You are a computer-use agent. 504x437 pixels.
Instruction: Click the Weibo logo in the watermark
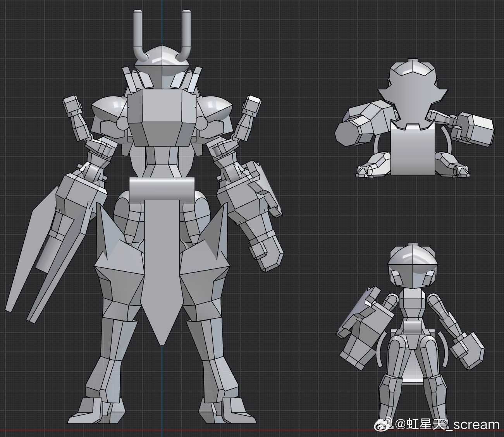(x=382, y=424)
